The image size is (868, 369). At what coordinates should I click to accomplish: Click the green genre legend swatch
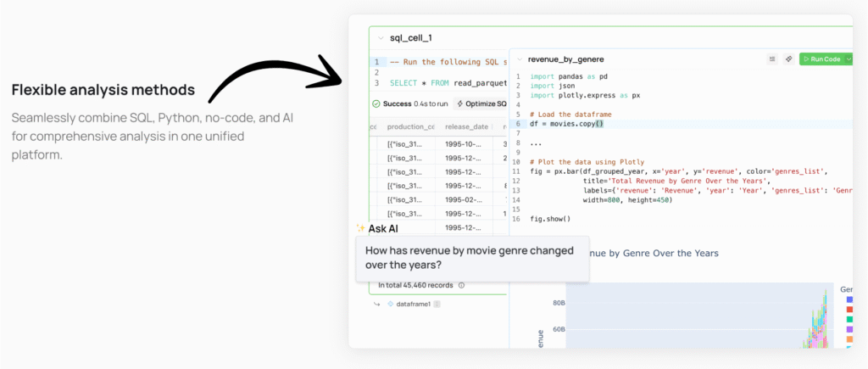point(849,319)
